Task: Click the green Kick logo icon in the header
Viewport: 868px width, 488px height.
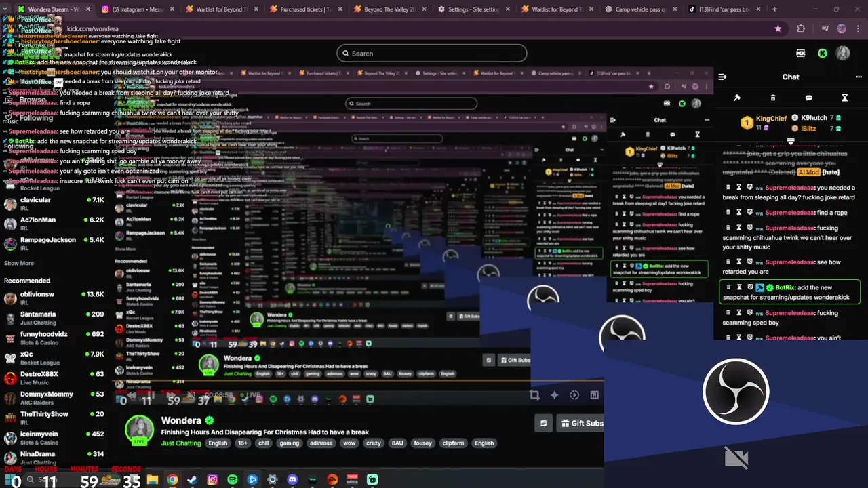Action: tap(823, 54)
